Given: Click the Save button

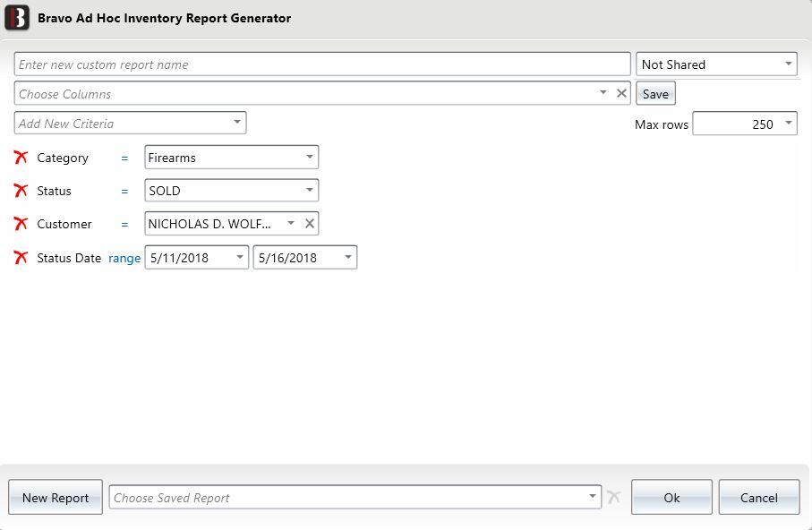Looking at the screenshot, I should (x=655, y=94).
